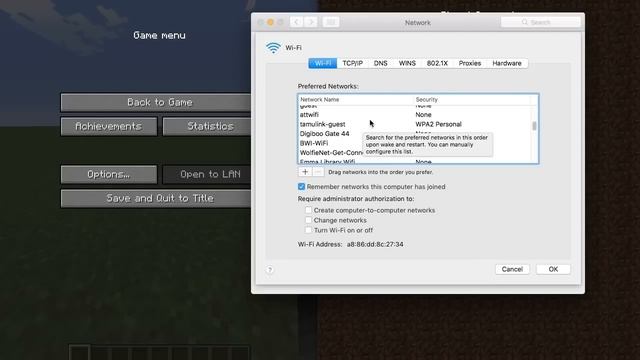This screenshot has width=640, height=360.
Task: Switch to the Wi-Fi tab
Action: pyautogui.click(x=322, y=63)
